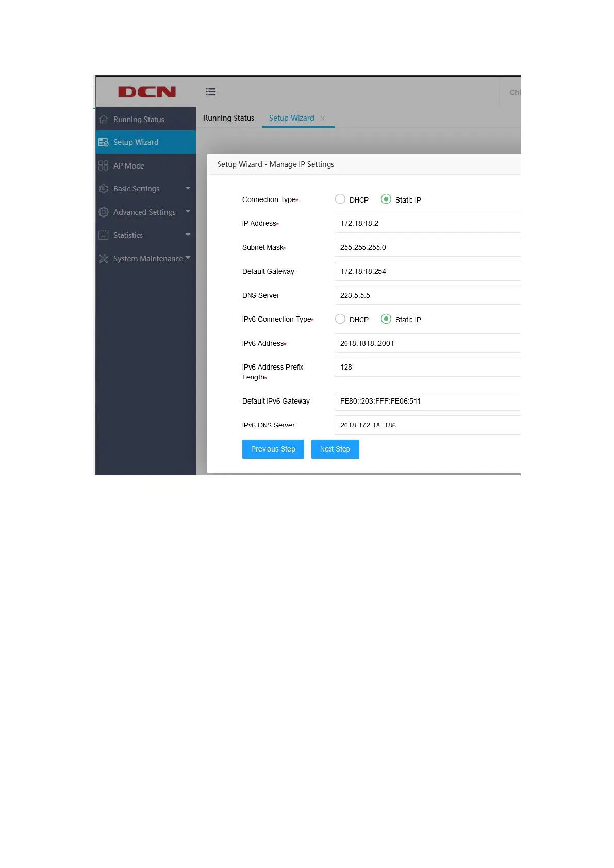Click the Basic Settings gear icon
The image size is (614, 868).
point(104,189)
